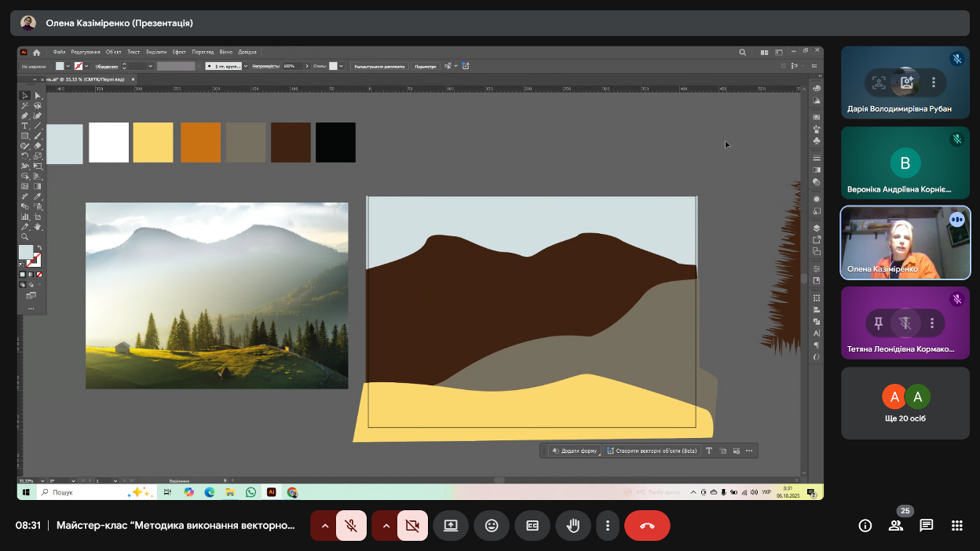This screenshot has width=980, height=551.
Task: Raise hand with the hand icon
Action: point(573,526)
